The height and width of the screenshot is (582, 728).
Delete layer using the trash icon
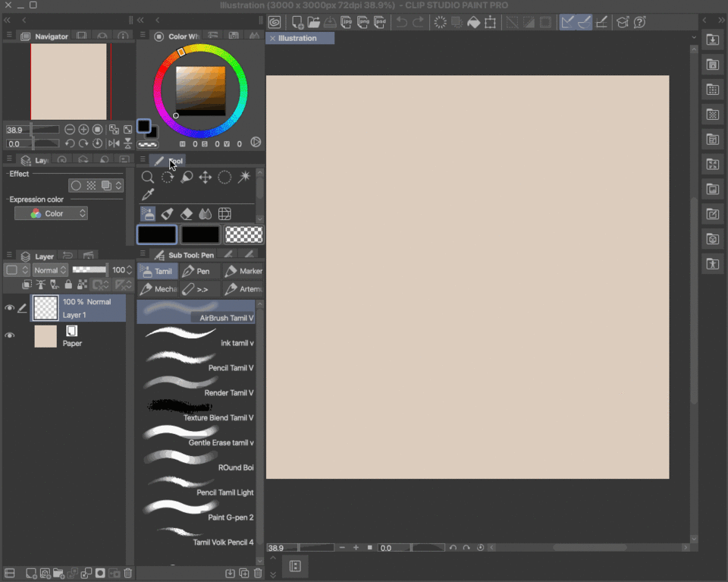click(x=128, y=573)
